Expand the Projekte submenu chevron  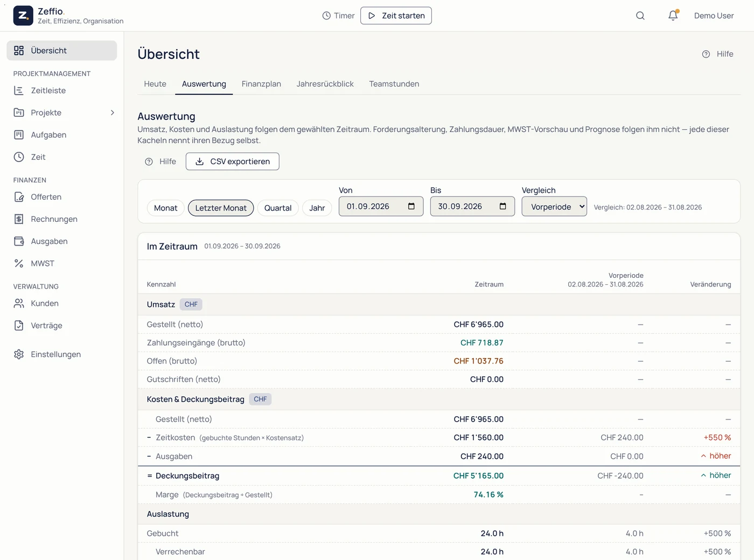[x=113, y=113]
